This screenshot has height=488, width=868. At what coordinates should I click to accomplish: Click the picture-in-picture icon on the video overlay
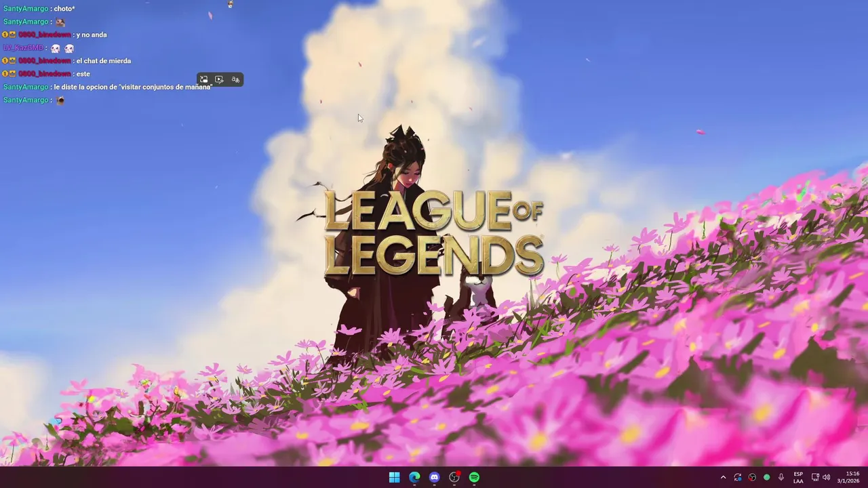tap(203, 79)
